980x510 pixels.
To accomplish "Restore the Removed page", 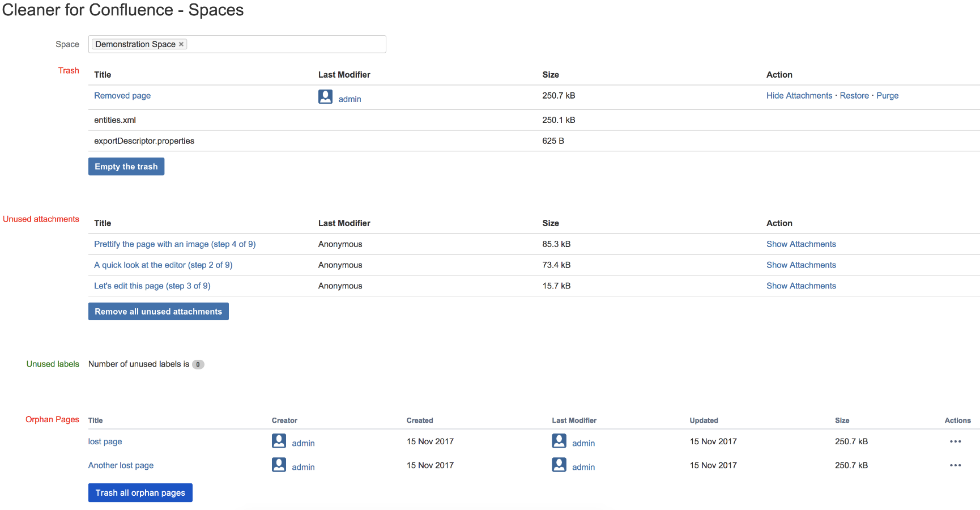I will click(x=854, y=96).
